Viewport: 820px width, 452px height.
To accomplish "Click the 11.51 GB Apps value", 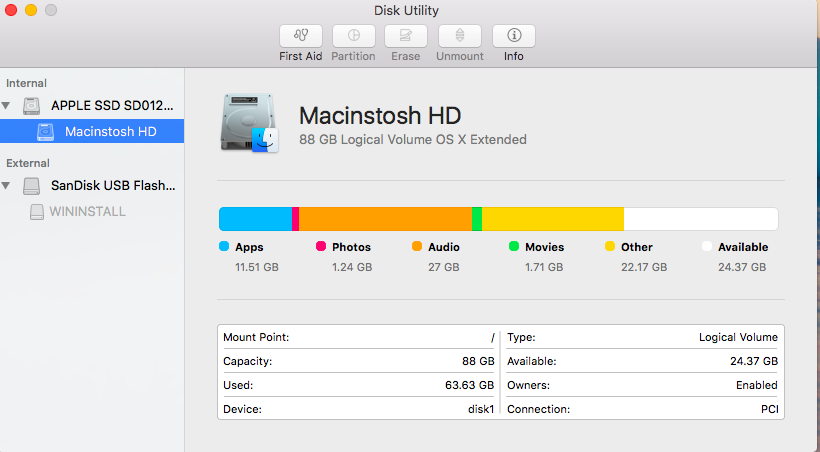I will pos(257,267).
